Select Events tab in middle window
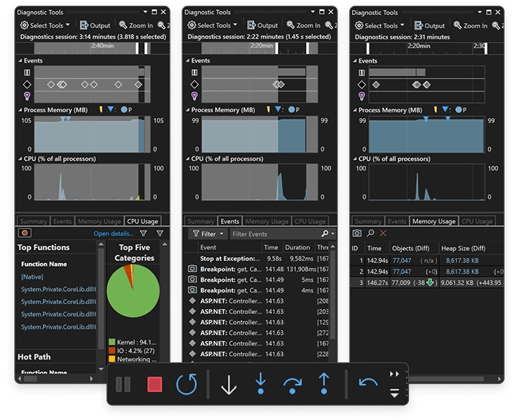This screenshot has height=420, width=522. tap(230, 221)
